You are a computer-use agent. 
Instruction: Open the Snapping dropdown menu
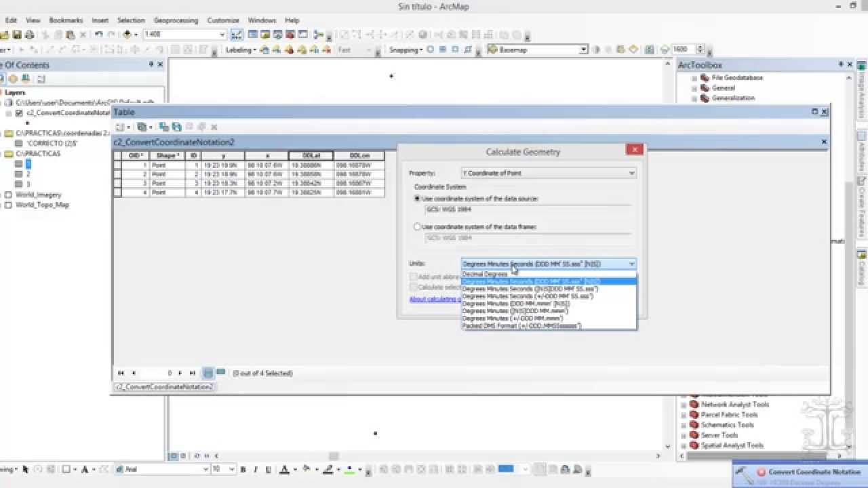point(406,49)
